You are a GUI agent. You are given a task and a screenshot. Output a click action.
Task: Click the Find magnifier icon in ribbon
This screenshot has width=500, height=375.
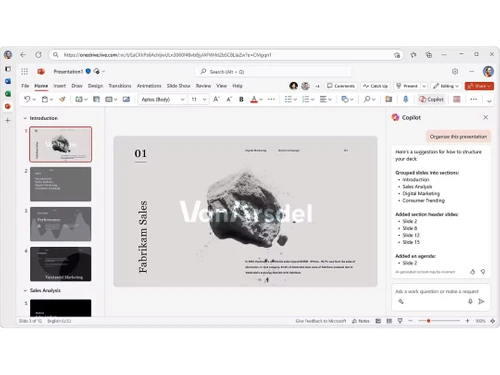click(367, 99)
